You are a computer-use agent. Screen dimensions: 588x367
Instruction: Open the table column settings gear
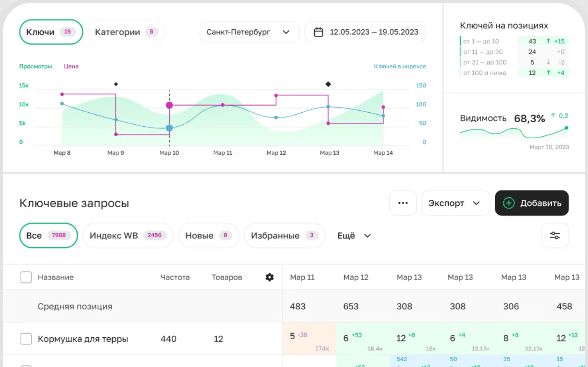pyautogui.click(x=270, y=277)
